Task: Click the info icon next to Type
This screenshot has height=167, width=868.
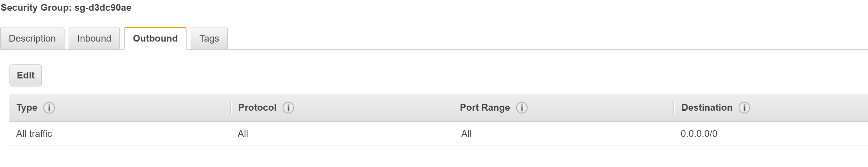Action: point(49,108)
